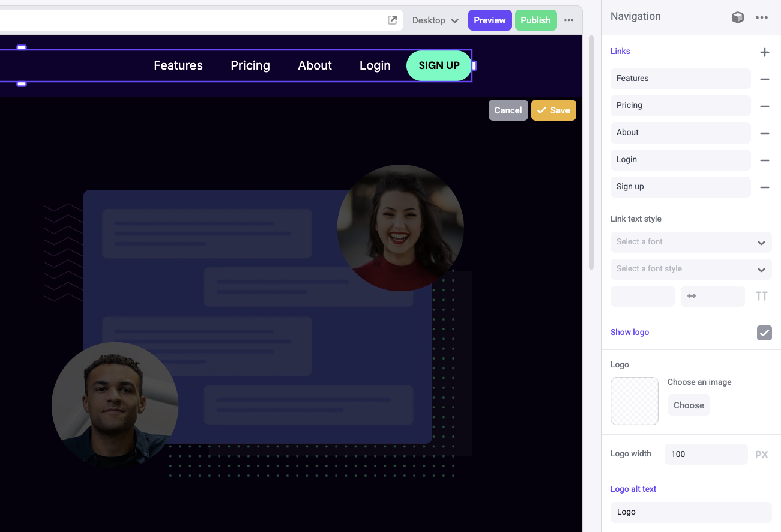Remove the Features link with minus icon

tap(764, 79)
